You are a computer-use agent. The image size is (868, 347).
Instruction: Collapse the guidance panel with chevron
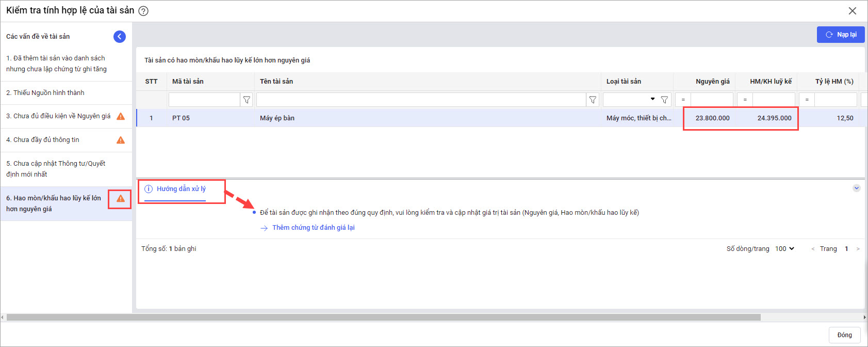856,188
